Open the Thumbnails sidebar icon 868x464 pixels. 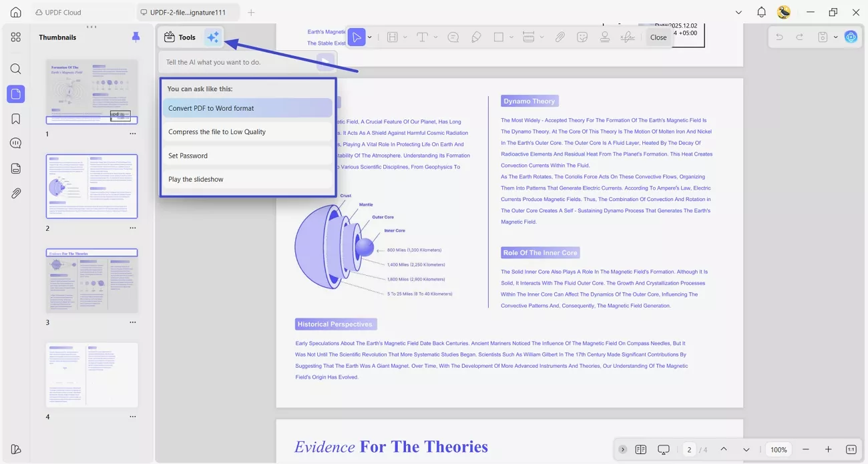[16, 37]
